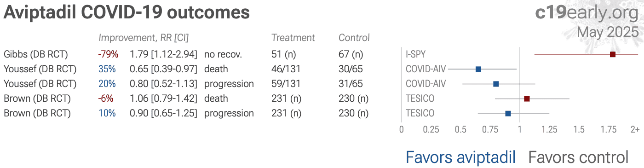The width and height of the screenshot is (644, 168).
Task: Click the blue COVID-AIV progression square marker
Action: pyautogui.click(x=496, y=84)
